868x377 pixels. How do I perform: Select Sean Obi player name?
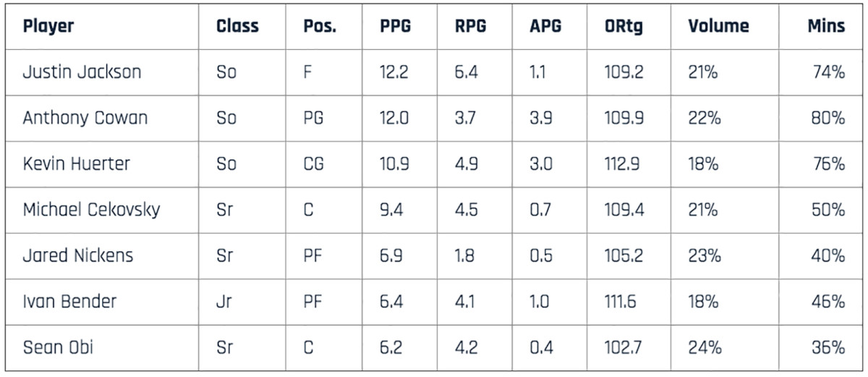pyautogui.click(x=58, y=347)
